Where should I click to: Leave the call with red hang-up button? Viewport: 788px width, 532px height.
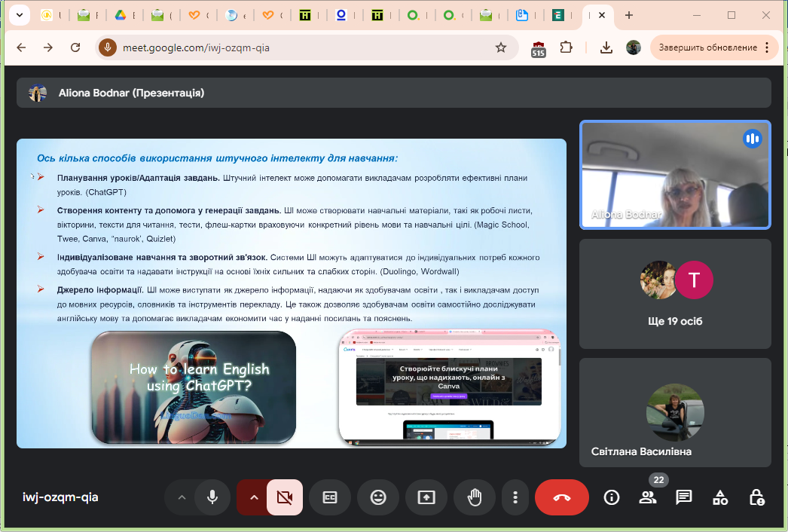562,497
